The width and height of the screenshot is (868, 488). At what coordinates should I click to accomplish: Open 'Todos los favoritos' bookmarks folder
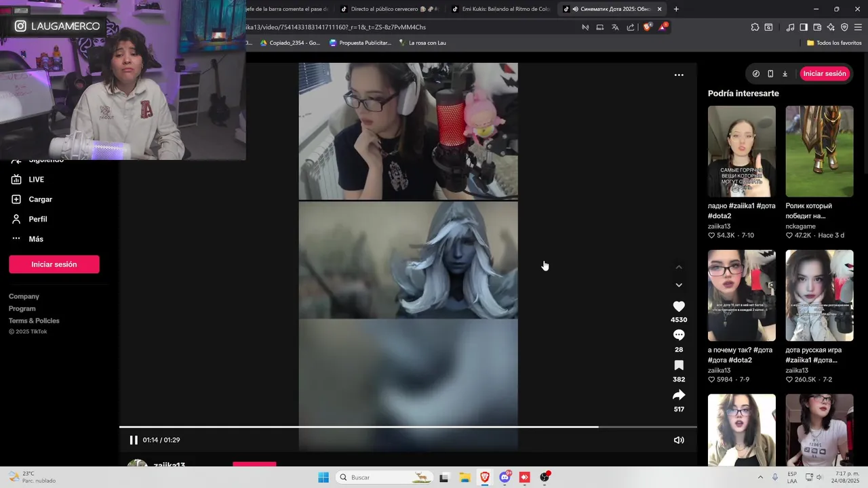pyautogui.click(x=834, y=43)
